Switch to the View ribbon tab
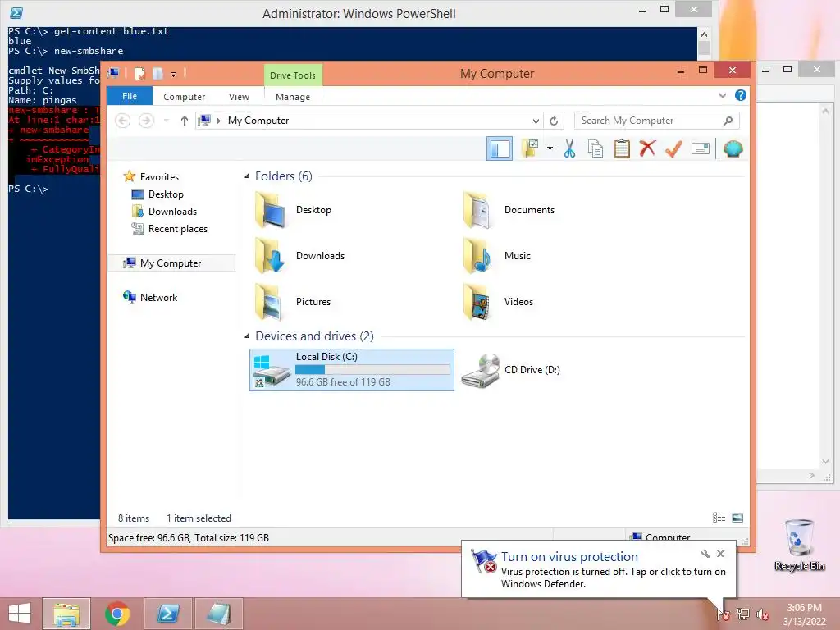Image resolution: width=840 pixels, height=630 pixels. point(239,97)
